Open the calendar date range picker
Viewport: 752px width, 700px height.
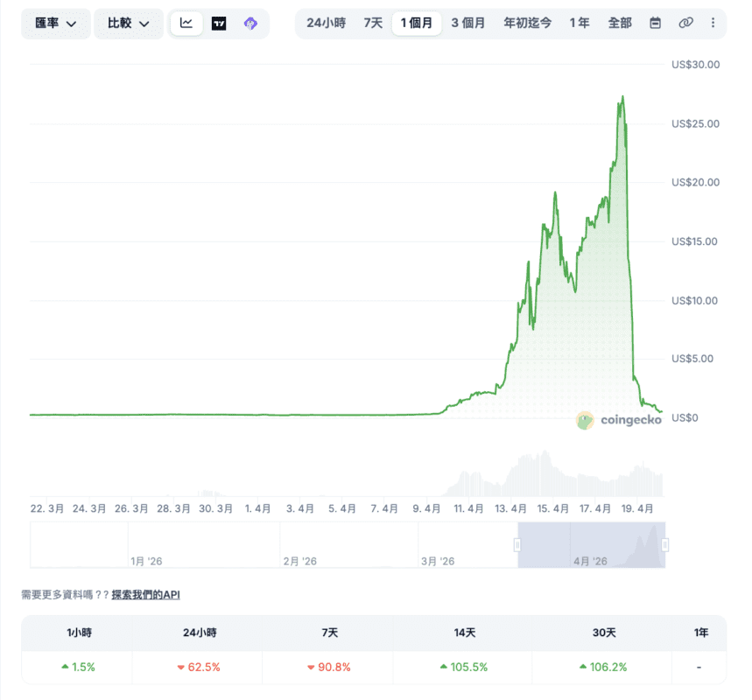pos(655,24)
